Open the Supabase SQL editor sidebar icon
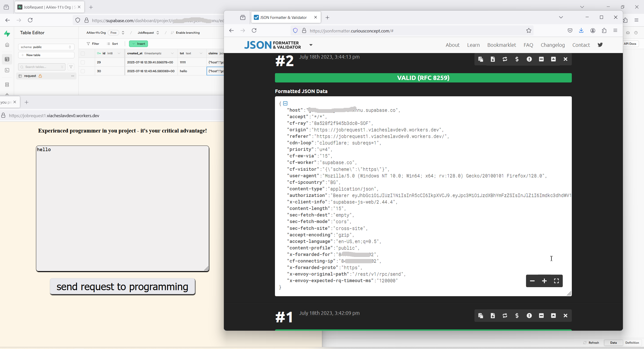The height and width of the screenshot is (349, 644). pos(7,70)
